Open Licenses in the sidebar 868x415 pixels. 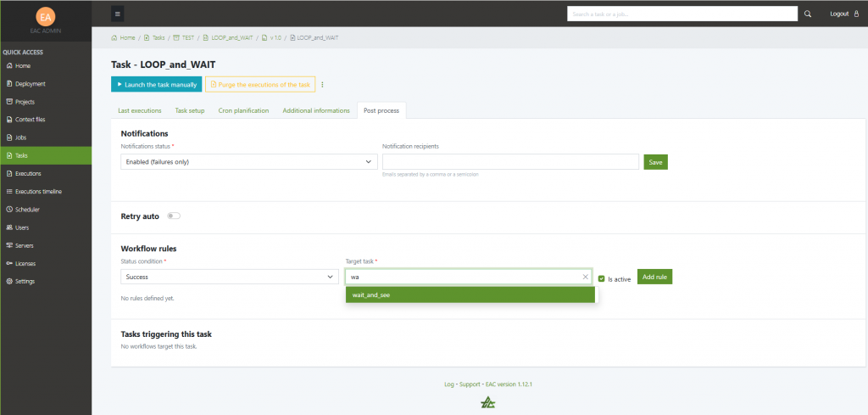pos(46,263)
